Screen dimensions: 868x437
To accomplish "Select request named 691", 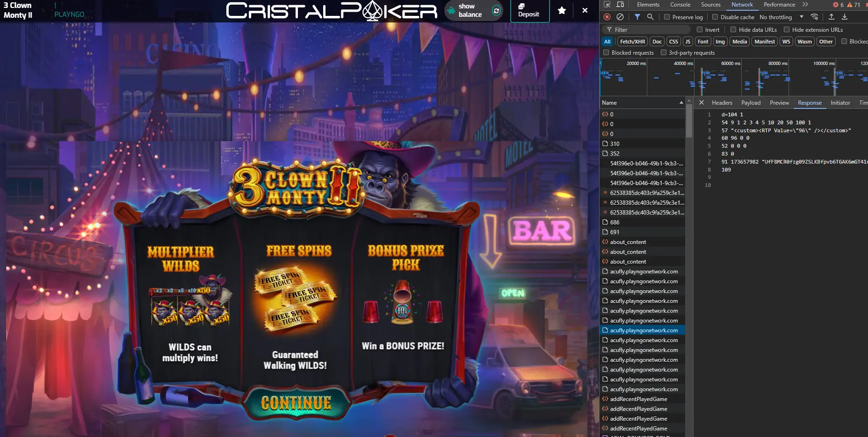I will tap(643, 232).
